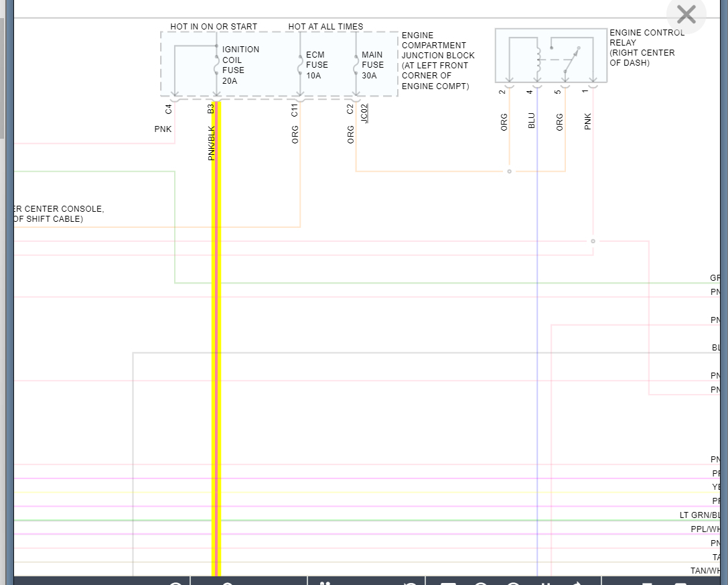
Task: Click the "LT GRN/BL" wire label
Action: [700, 515]
